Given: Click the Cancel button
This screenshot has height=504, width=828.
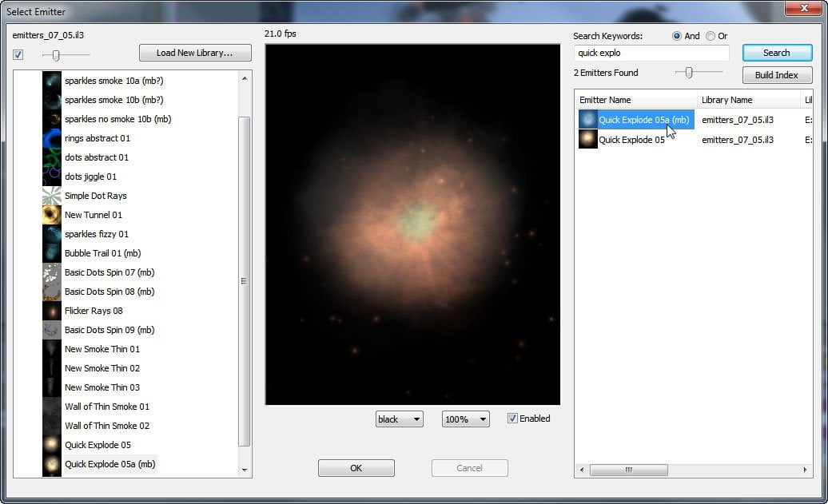Looking at the screenshot, I should [x=469, y=468].
